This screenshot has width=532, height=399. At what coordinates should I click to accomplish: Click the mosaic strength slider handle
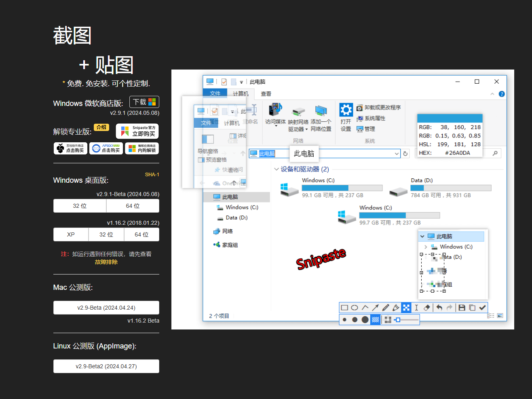(398, 320)
